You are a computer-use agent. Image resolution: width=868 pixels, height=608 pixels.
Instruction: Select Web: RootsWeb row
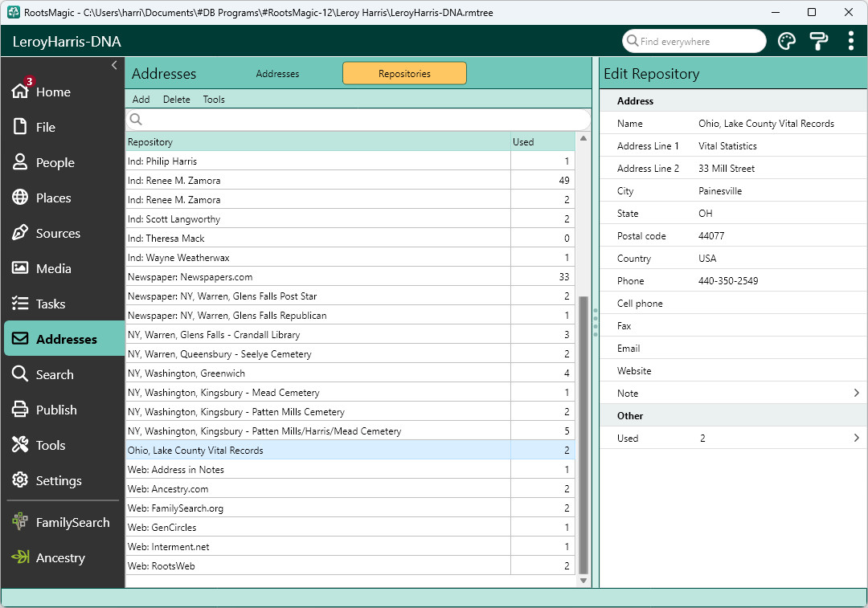tap(350, 566)
